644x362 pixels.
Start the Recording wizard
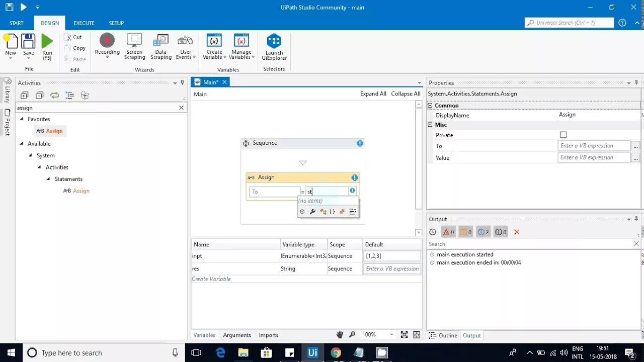[107, 40]
